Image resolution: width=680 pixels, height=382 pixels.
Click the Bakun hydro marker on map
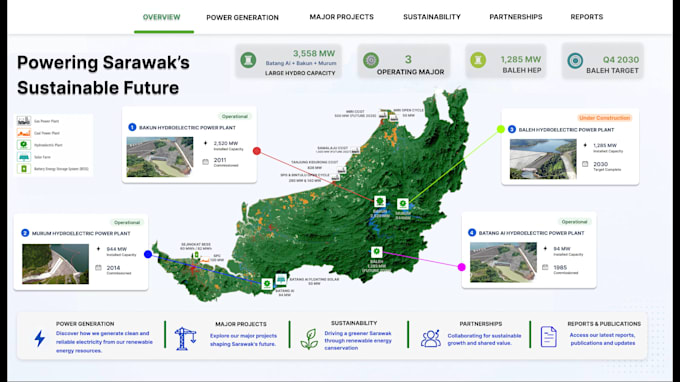point(380,201)
